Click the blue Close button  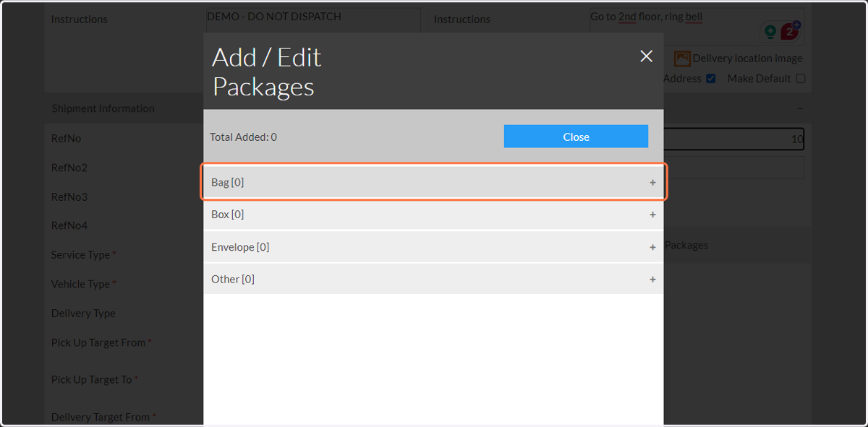(x=576, y=137)
